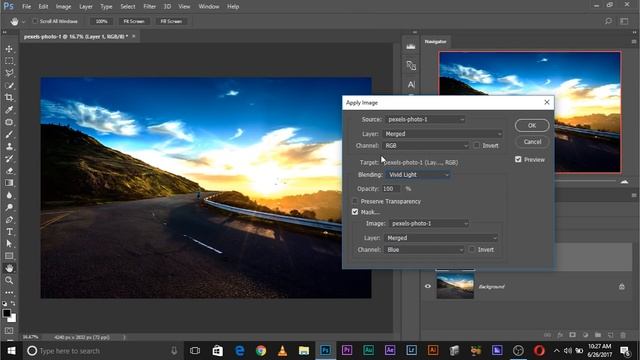This screenshot has height=360, width=640.
Task: Select the Pen tool
Action: tap(9, 220)
